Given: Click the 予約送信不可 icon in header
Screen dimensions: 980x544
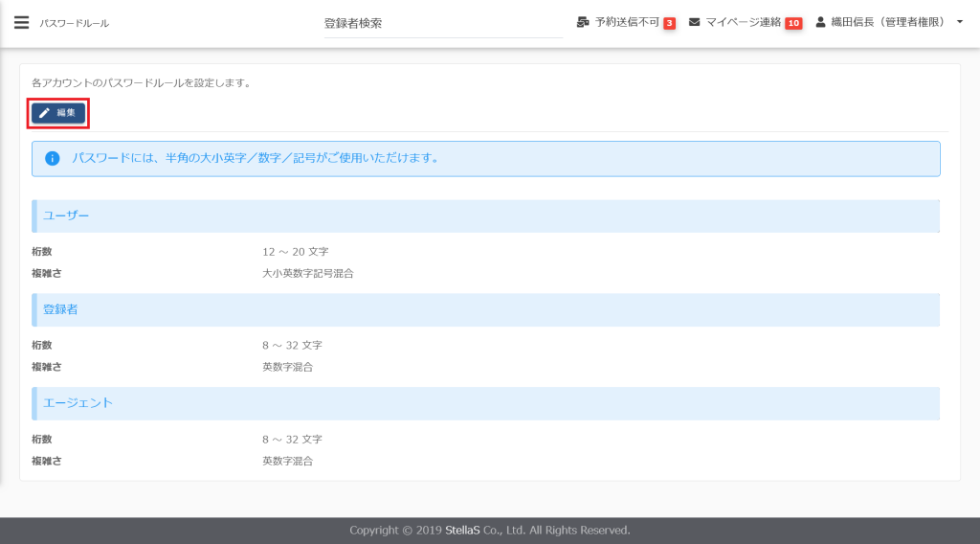Looking at the screenshot, I should [582, 22].
